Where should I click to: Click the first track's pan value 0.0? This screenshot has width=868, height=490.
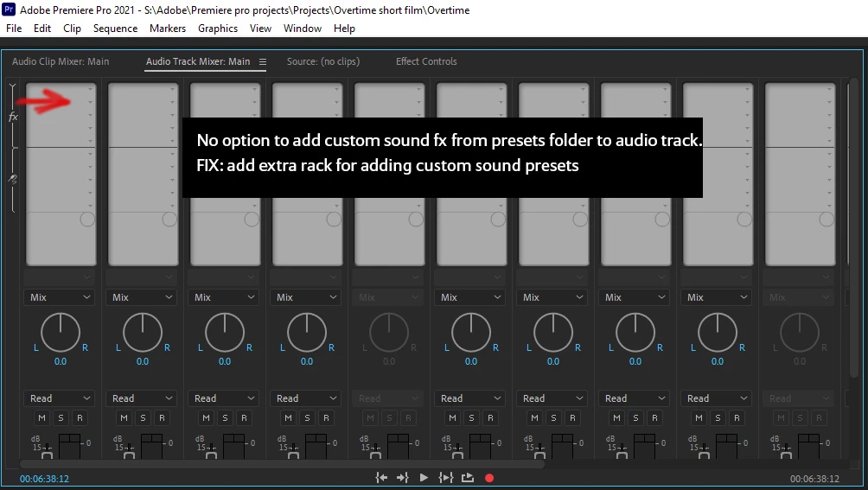coord(61,361)
